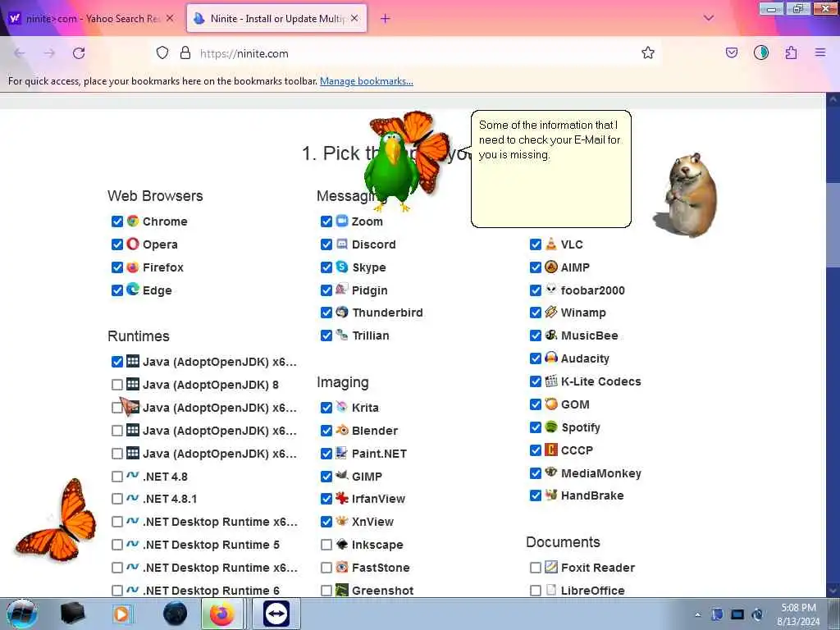Image resolution: width=840 pixels, height=630 pixels.
Task: Uncheck the Chrome checkbox
Action: 116,221
